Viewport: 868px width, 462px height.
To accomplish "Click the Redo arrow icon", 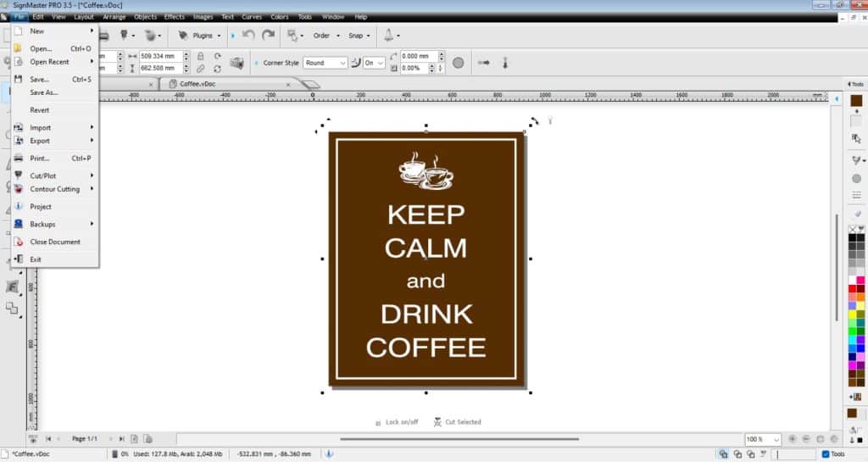I will 269,36.
